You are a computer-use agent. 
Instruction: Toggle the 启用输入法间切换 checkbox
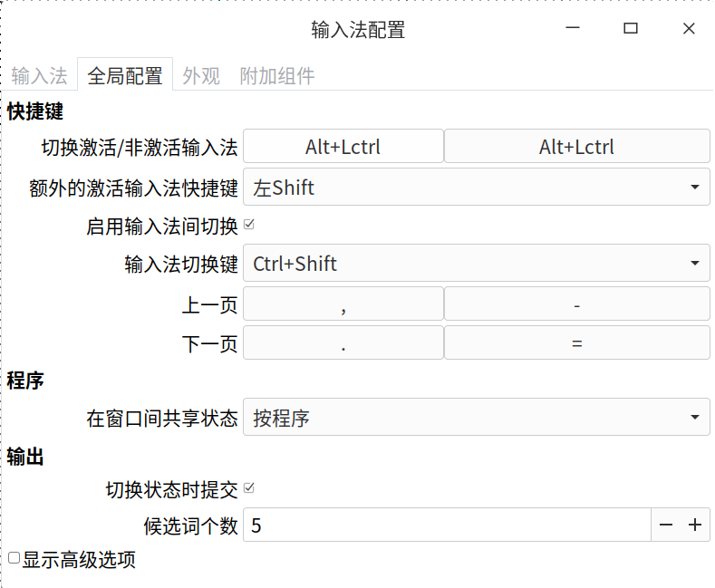click(x=249, y=225)
